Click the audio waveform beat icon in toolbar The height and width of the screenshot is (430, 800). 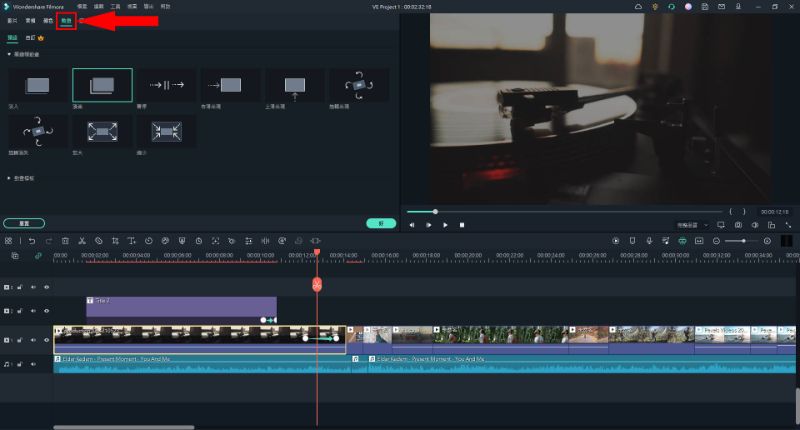coord(265,241)
